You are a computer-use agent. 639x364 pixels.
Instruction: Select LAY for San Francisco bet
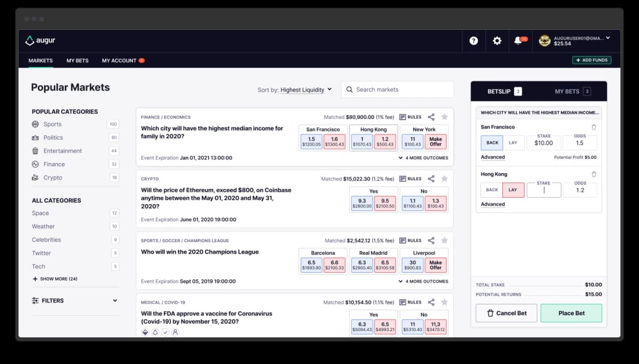[x=513, y=142]
